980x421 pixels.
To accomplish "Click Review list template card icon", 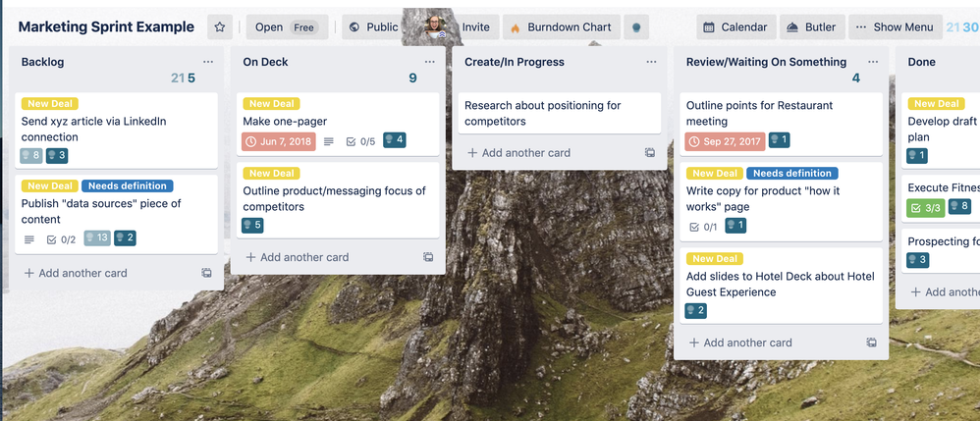I will point(871,342).
